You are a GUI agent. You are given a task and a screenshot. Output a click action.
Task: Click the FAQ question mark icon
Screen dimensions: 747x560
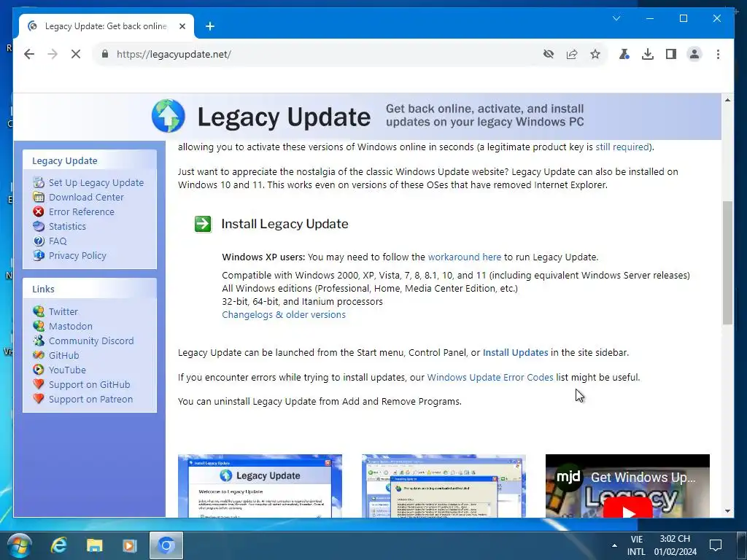pos(39,241)
